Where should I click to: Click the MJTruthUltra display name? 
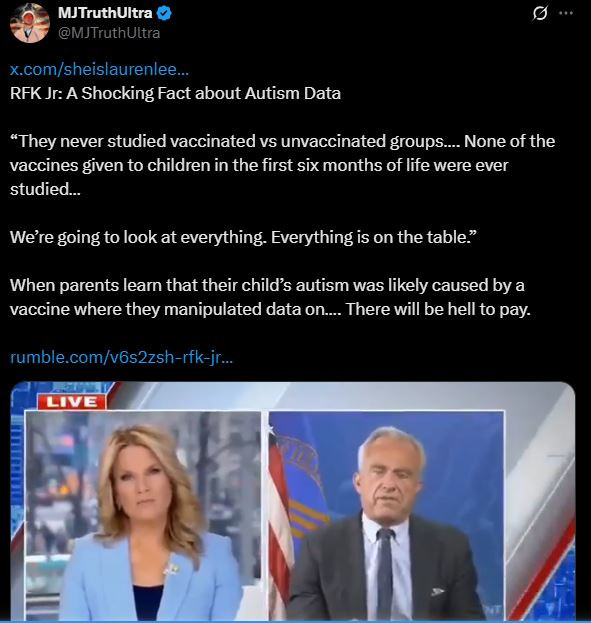[x=105, y=13]
